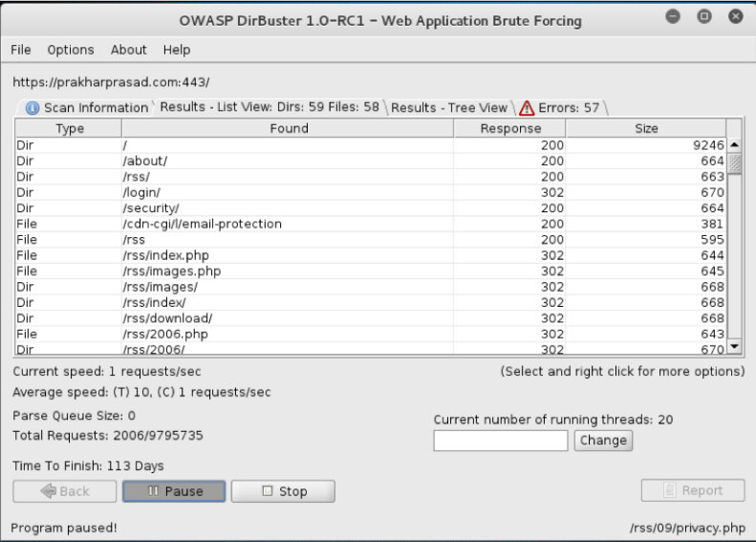This screenshot has height=542, width=756.
Task: Click the size value 381
Action: pos(712,224)
